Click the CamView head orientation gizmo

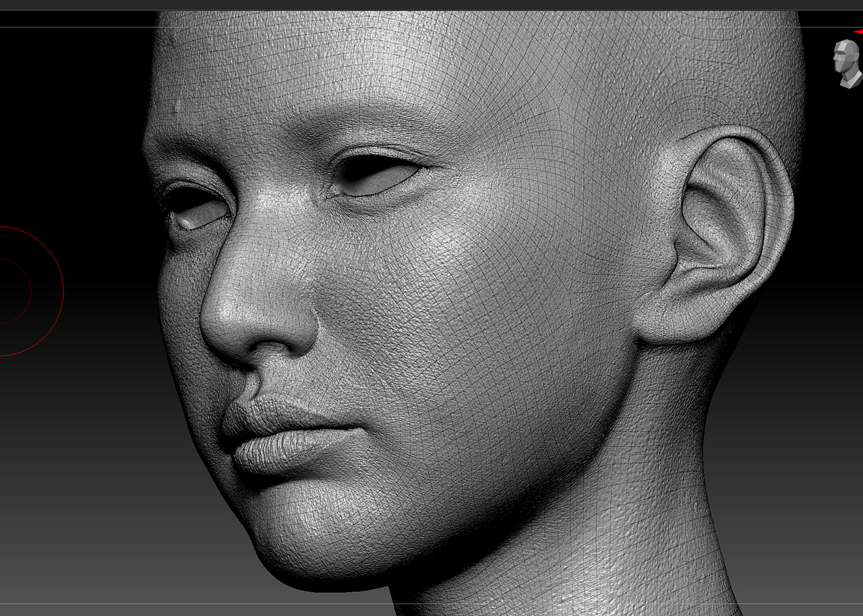pyautogui.click(x=847, y=64)
